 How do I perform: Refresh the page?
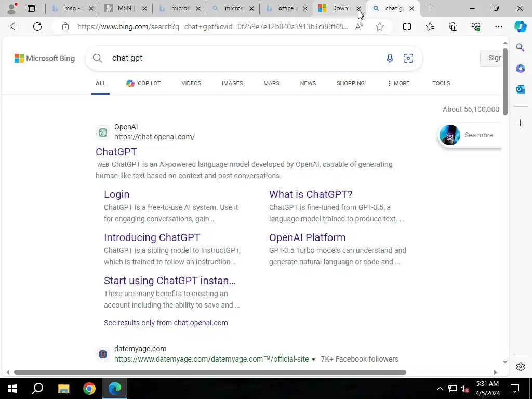click(37, 26)
